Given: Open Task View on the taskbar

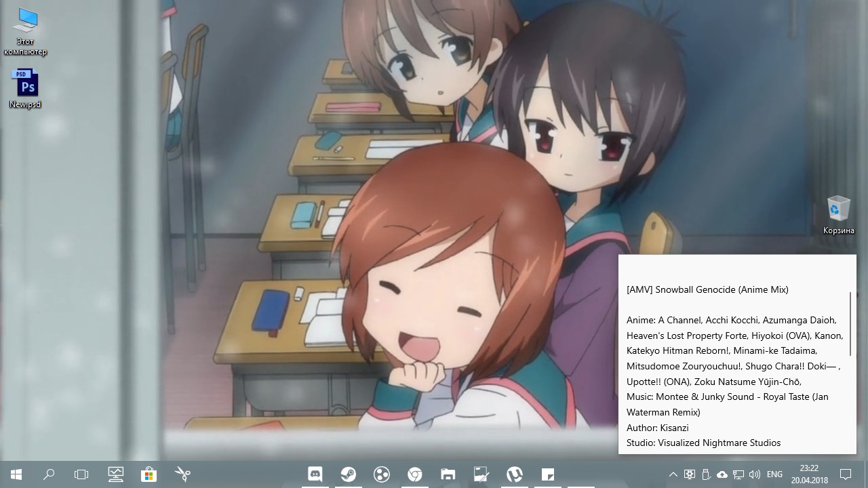Looking at the screenshot, I should coord(81,474).
